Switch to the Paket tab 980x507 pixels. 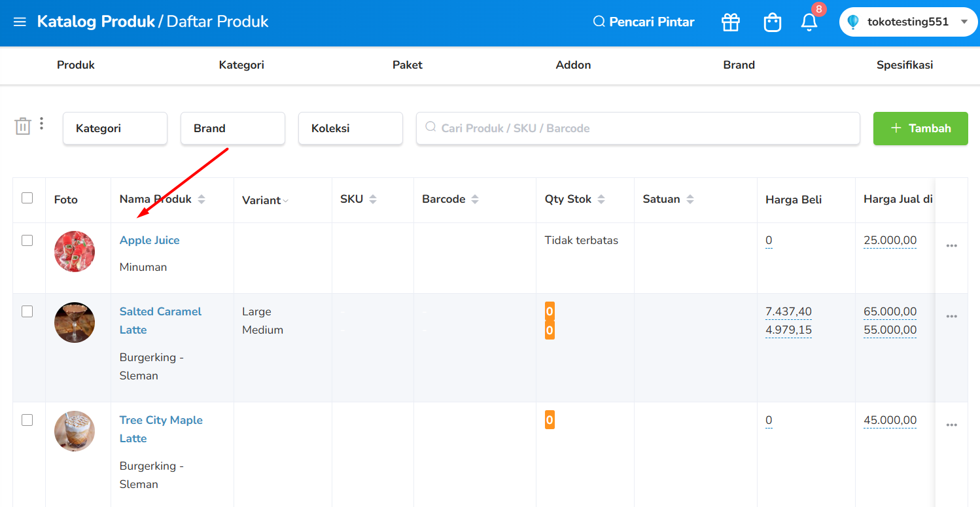tap(407, 65)
